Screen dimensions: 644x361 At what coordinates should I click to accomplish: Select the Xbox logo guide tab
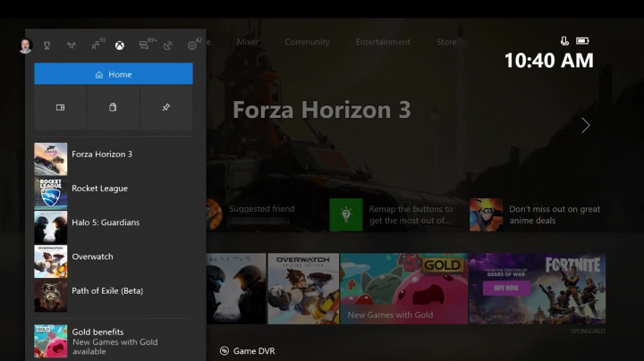[120, 45]
